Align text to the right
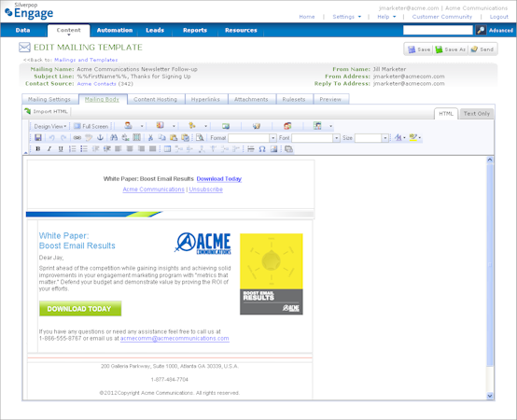517x420 pixels. pos(141,148)
